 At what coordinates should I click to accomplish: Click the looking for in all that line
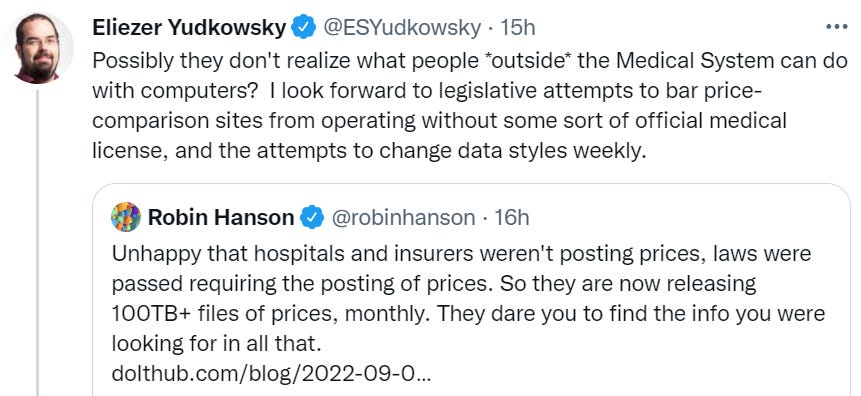215,344
